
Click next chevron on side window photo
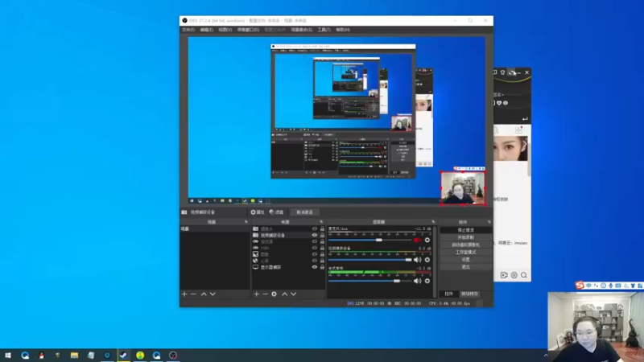pyautogui.click(x=525, y=144)
